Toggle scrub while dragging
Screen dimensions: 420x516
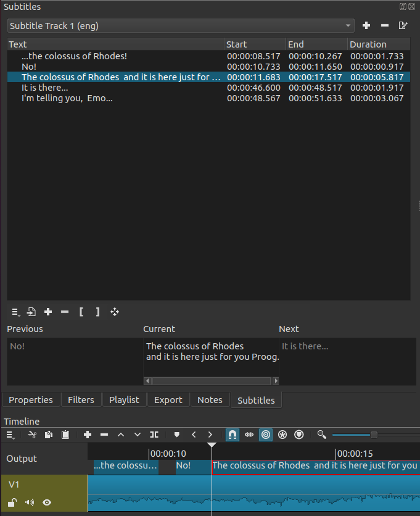249,435
